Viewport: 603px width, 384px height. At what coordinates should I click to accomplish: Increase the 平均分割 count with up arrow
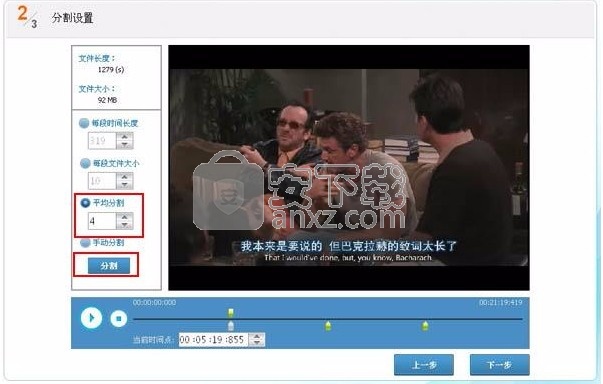click(x=125, y=217)
